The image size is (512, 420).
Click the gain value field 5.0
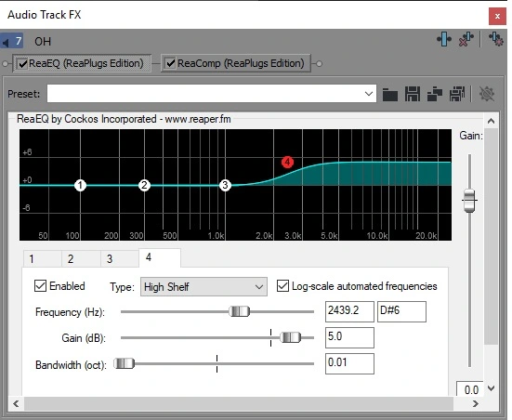pyautogui.click(x=349, y=337)
